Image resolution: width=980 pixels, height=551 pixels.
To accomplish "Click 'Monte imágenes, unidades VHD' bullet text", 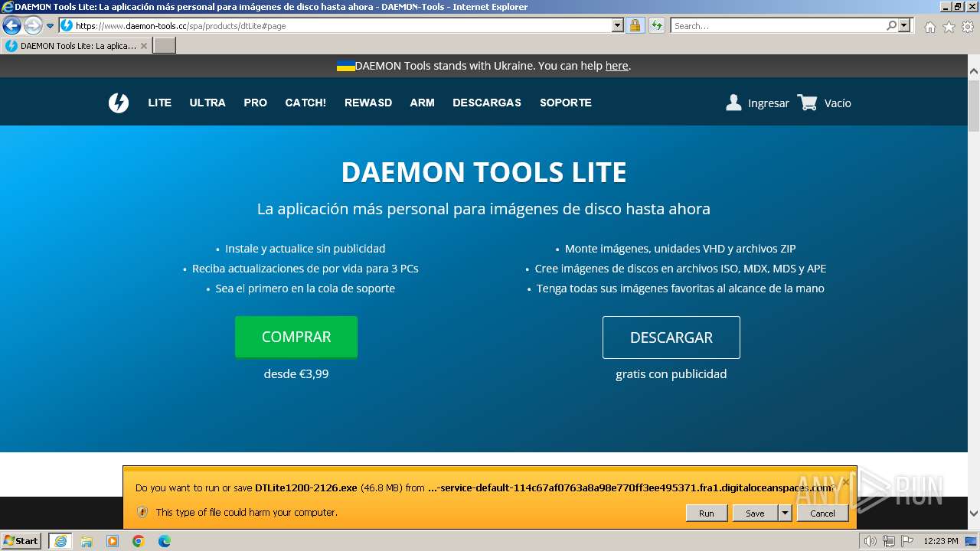I will 681,249.
